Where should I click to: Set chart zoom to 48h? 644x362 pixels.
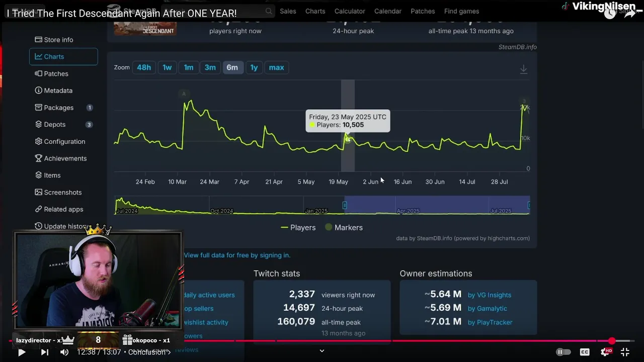(x=144, y=67)
